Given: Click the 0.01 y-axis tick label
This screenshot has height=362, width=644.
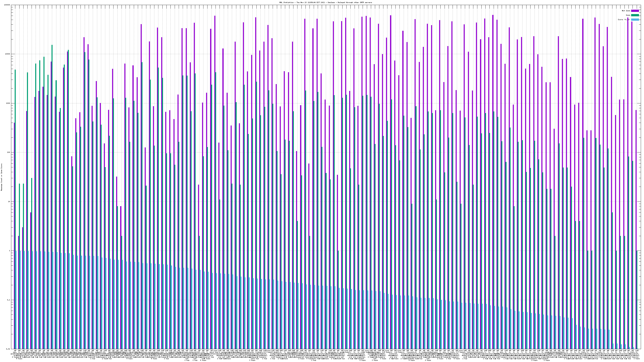Looking at the screenshot, I should point(8,349).
